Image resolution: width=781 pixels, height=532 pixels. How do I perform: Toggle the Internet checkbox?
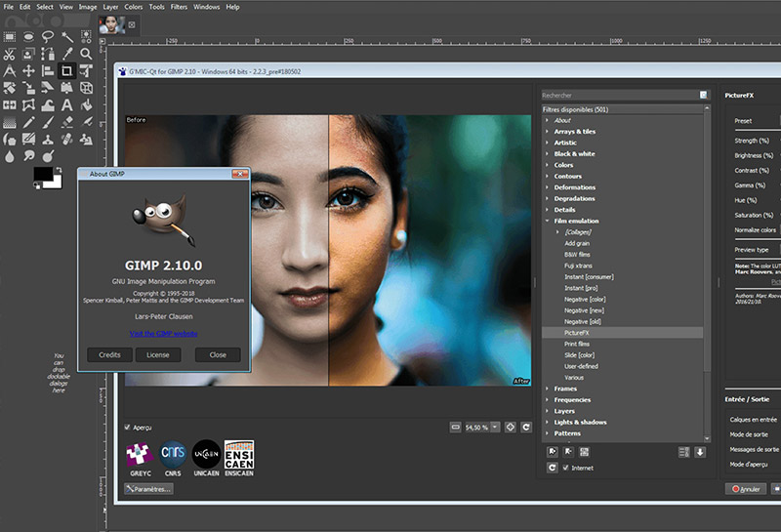(566, 468)
